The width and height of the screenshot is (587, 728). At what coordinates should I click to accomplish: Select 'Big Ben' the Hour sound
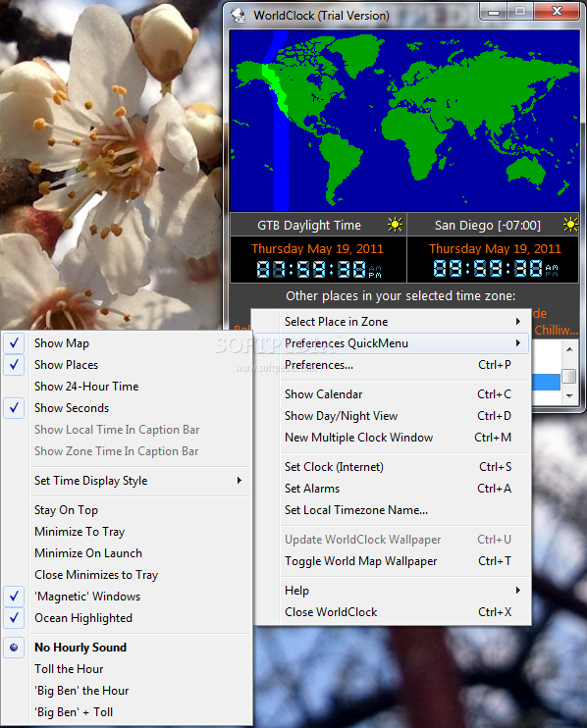(x=128, y=691)
